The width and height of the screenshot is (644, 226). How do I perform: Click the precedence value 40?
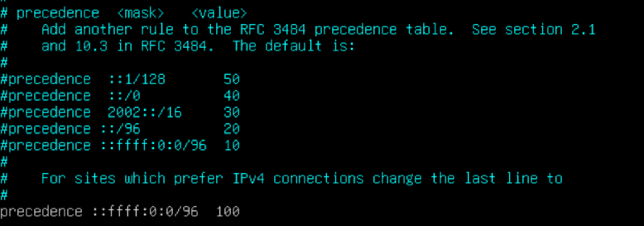pyautogui.click(x=231, y=96)
